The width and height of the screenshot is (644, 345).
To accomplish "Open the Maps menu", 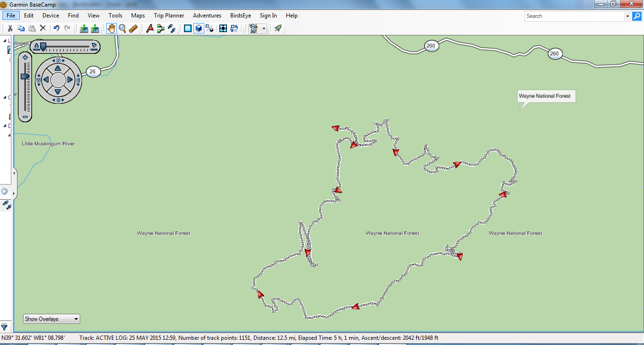I will [x=138, y=16].
